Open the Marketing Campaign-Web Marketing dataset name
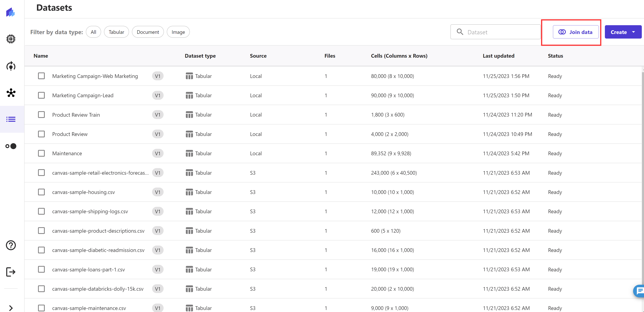The height and width of the screenshot is (312, 644). 95,76
